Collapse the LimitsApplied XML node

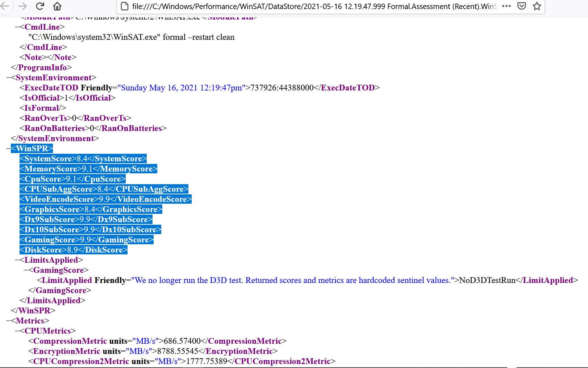[x=17, y=260]
